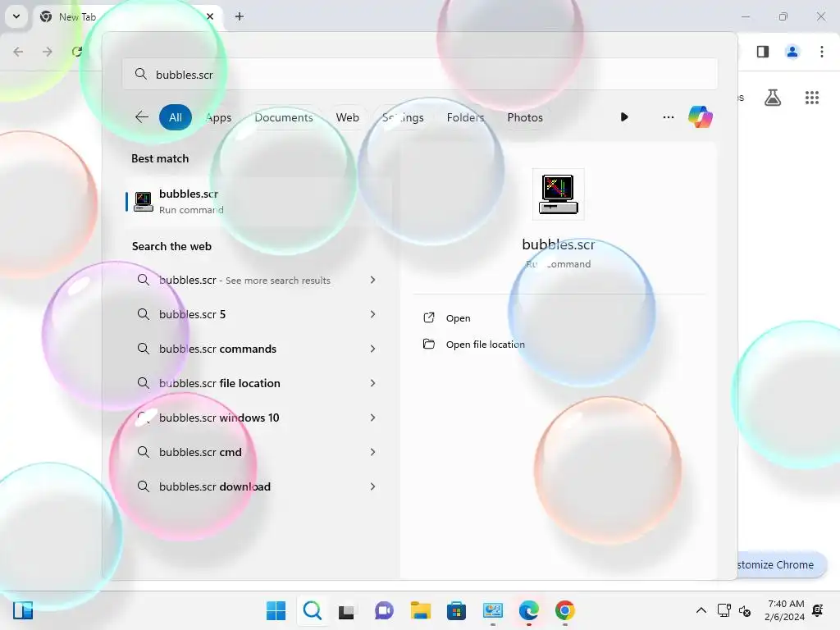The image size is (840, 630).
Task: Open Widgets icon on taskbar
Action: click(23, 610)
